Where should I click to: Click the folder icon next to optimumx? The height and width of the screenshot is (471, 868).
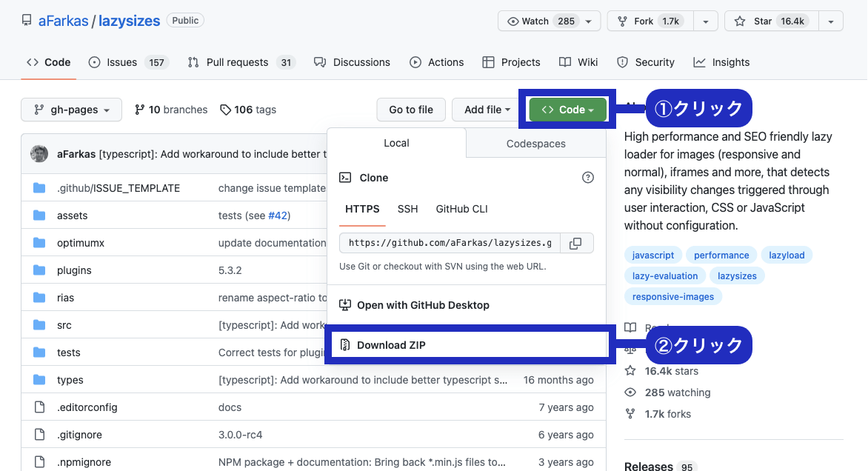39,242
